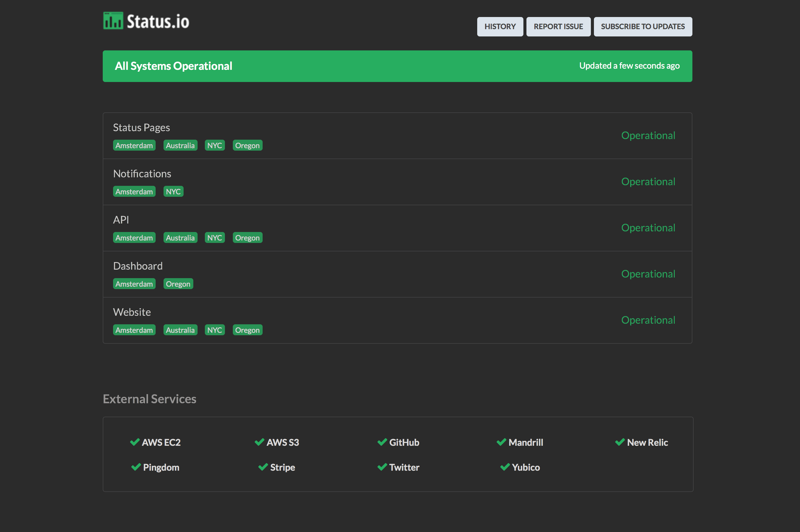800x532 pixels.
Task: Click Operational status for Website
Action: 648,320
